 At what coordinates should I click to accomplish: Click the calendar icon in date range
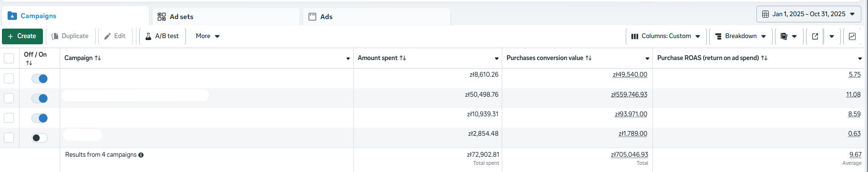tap(765, 14)
